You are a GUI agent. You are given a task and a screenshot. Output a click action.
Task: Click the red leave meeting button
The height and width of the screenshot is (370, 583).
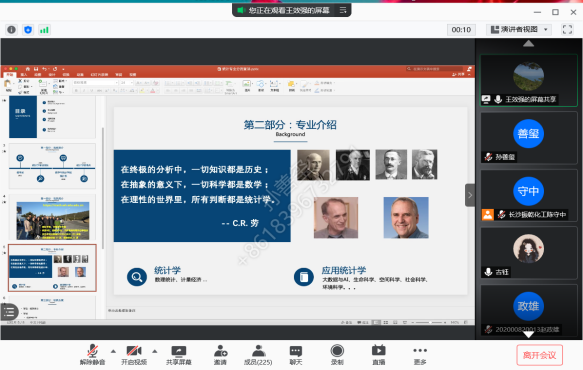pos(539,355)
